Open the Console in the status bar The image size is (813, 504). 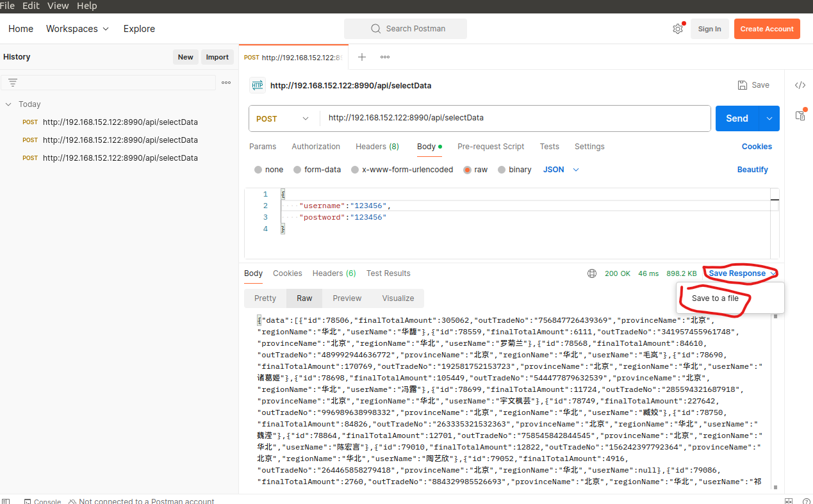tap(42, 501)
